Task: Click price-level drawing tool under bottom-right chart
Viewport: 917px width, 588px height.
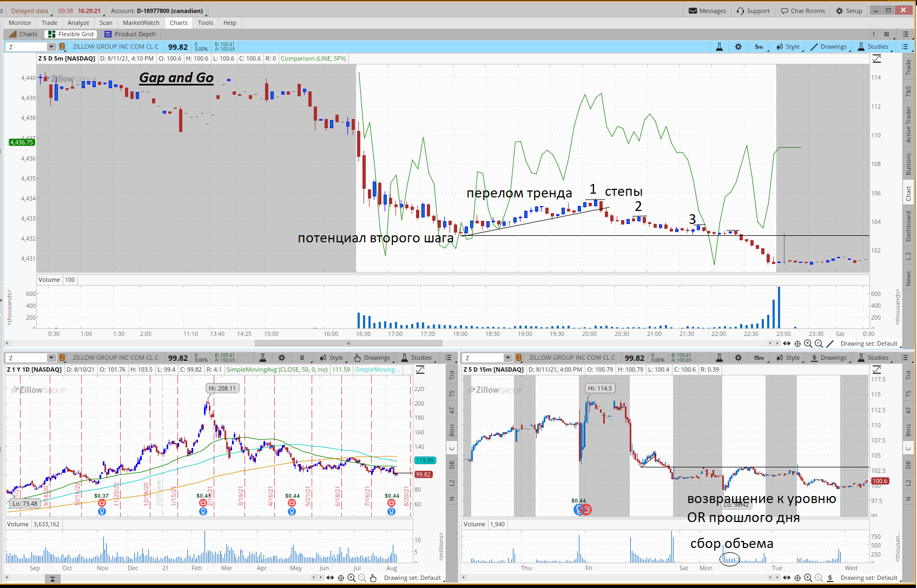Action: click(x=830, y=578)
